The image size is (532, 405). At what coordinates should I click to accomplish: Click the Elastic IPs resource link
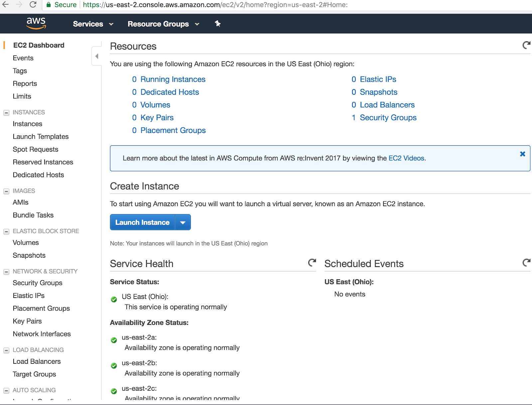tap(378, 79)
